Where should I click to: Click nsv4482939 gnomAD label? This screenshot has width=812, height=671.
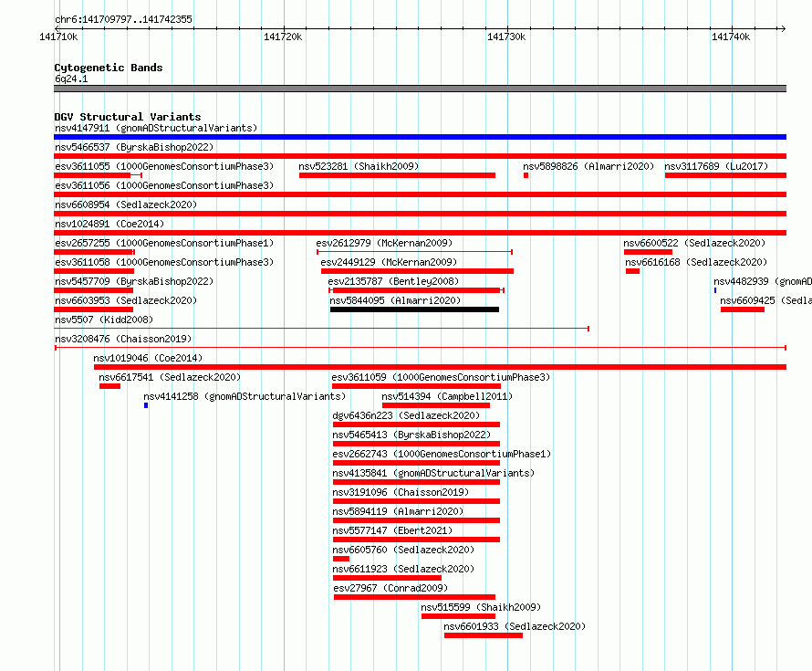763,281
